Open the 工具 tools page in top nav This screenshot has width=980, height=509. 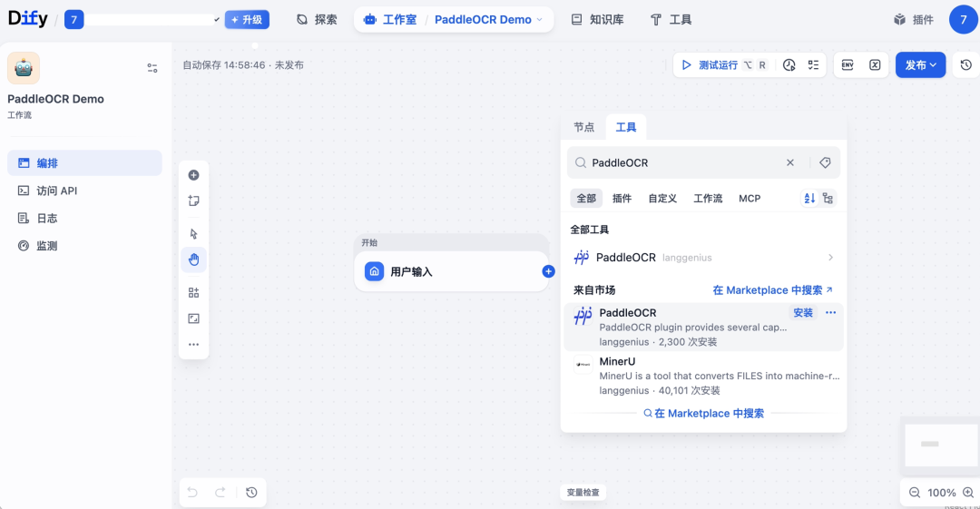click(x=671, y=19)
